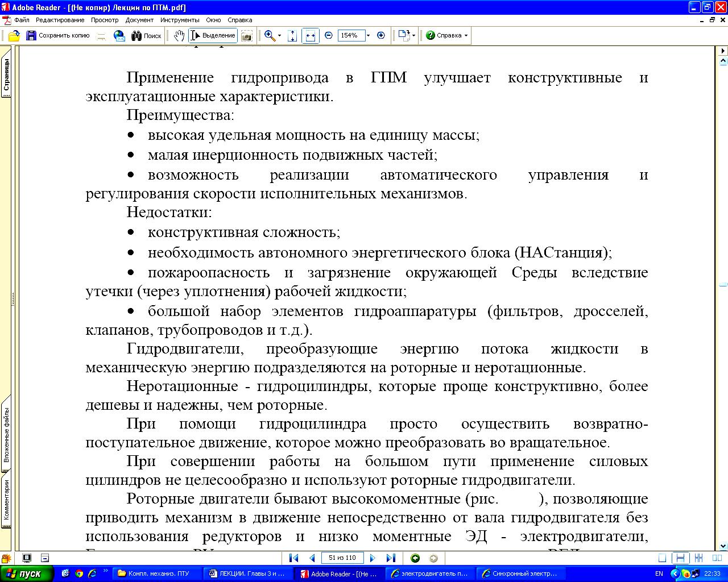Click the page number field 51 из 110
This screenshot has height=582, width=728.
pos(342,558)
